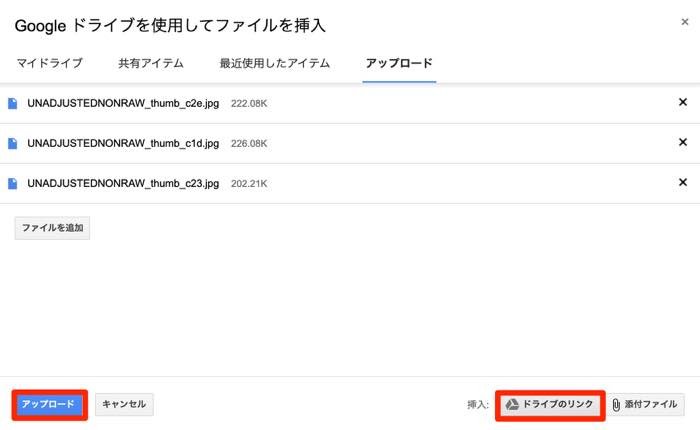Click file icon of thumb_c1d.jpg
700x430 pixels.
(12, 143)
